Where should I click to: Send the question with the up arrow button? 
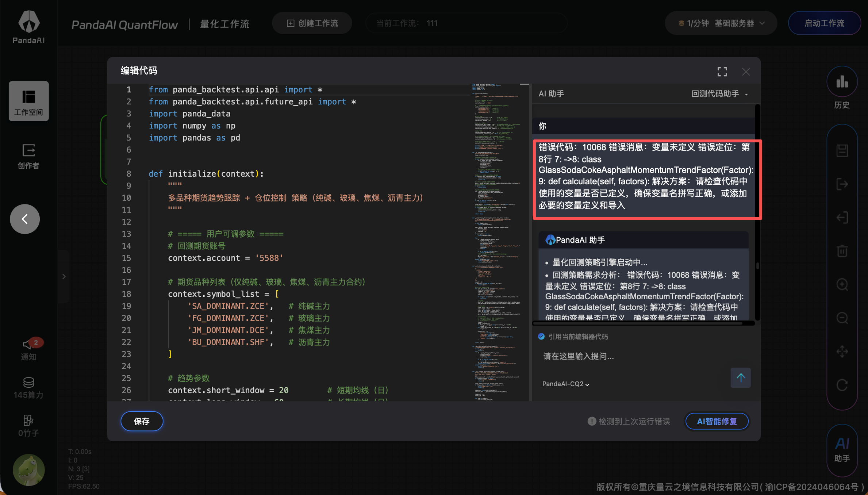(x=741, y=377)
